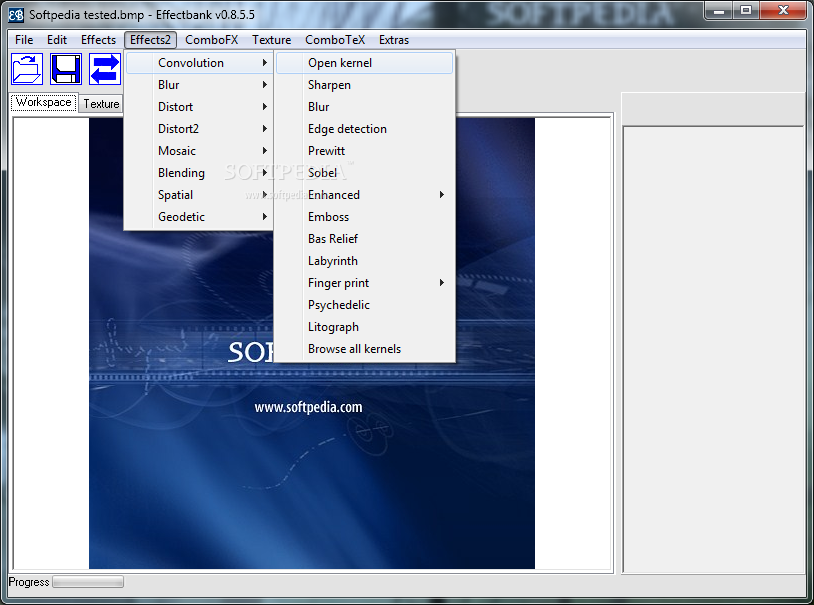Close the Effectbank window
The height and width of the screenshot is (605, 814).
pos(783,10)
